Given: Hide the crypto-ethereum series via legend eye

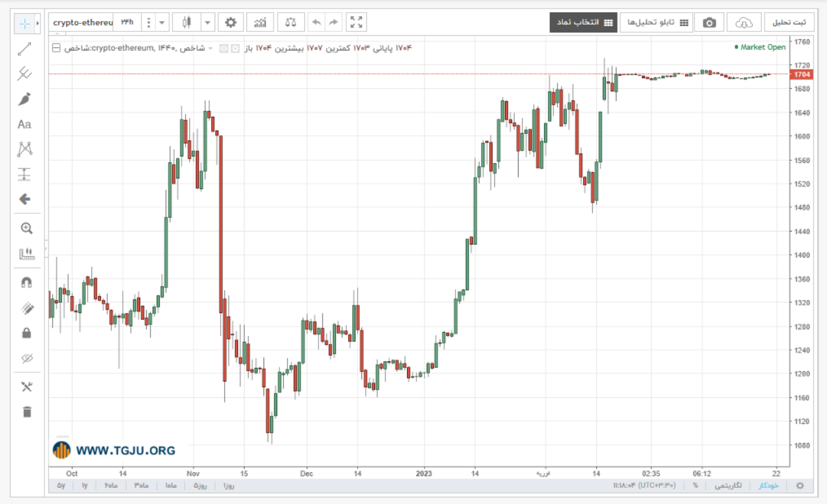Looking at the screenshot, I should point(223,48).
